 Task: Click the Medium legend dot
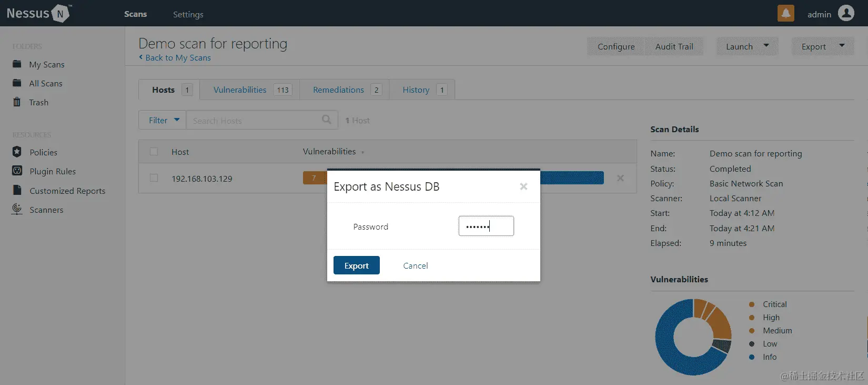pyautogui.click(x=752, y=331)
